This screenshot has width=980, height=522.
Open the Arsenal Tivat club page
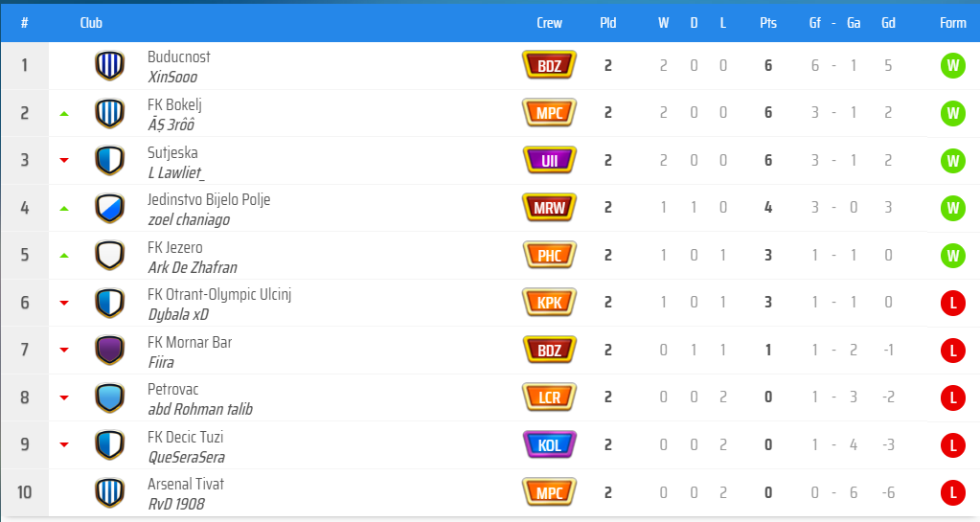pos(186,484)
